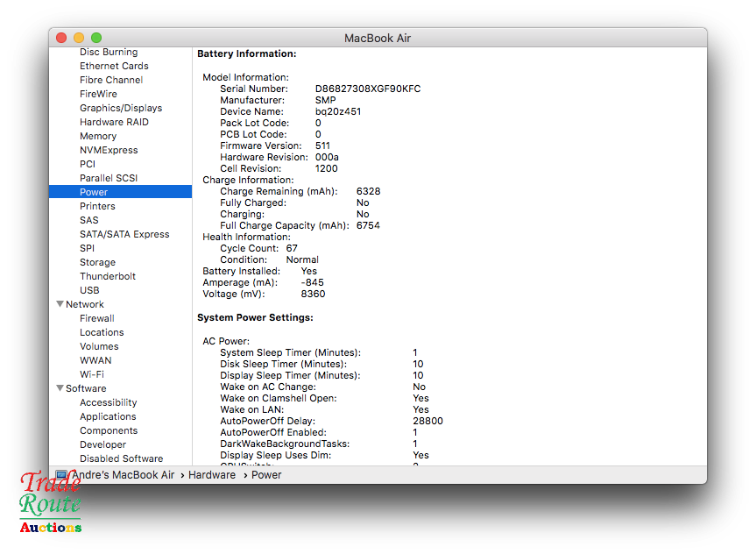Screen dimensions: 756x554
Task: Open the Thunderbolt item
Action: coord(108,276)
